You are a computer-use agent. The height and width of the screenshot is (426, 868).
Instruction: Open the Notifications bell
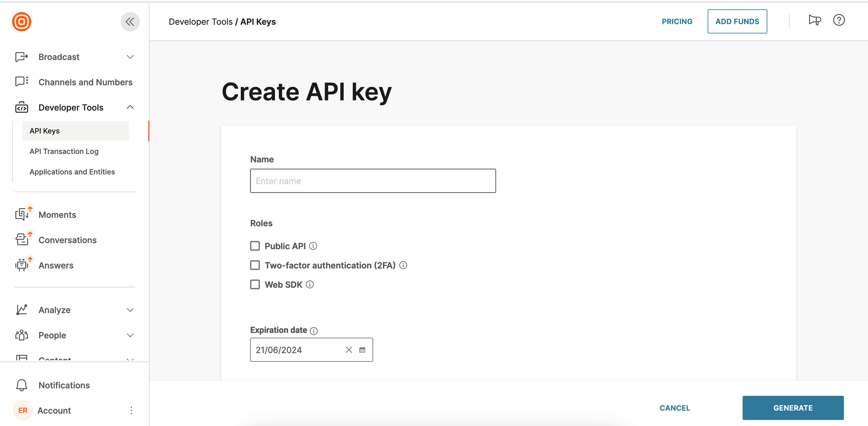[x=20, y=385]
